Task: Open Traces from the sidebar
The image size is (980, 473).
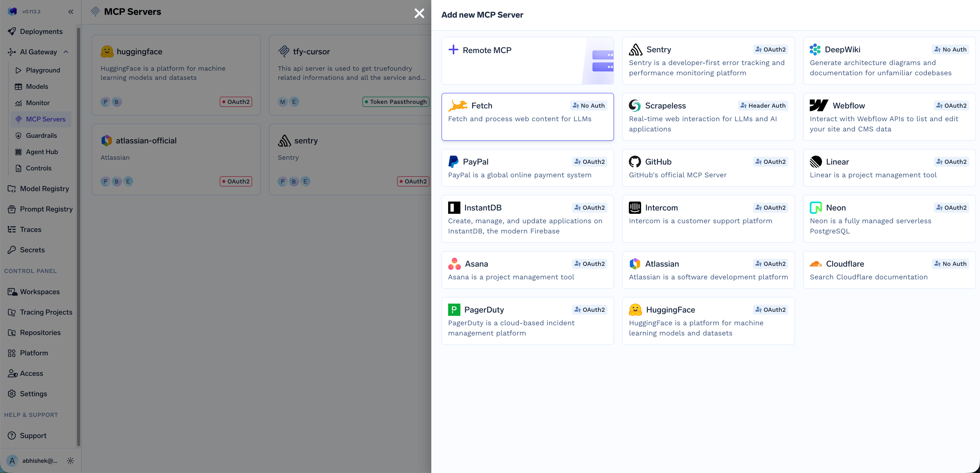Action: pyautogui.click(x=30, y=229)
